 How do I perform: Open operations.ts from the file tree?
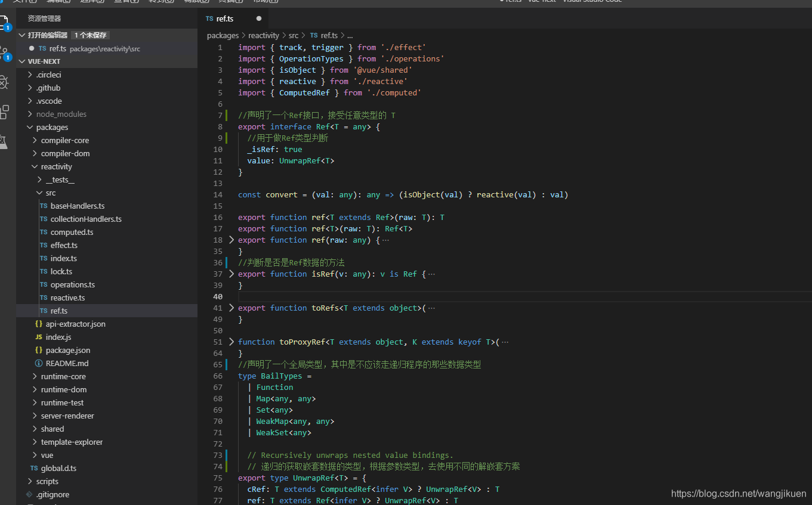tap(73, 284)
